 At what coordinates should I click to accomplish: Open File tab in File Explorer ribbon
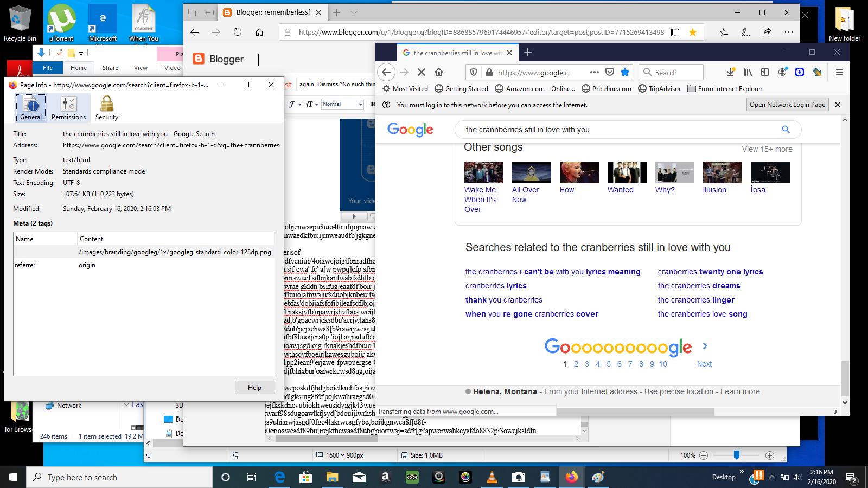click(48, 68)
